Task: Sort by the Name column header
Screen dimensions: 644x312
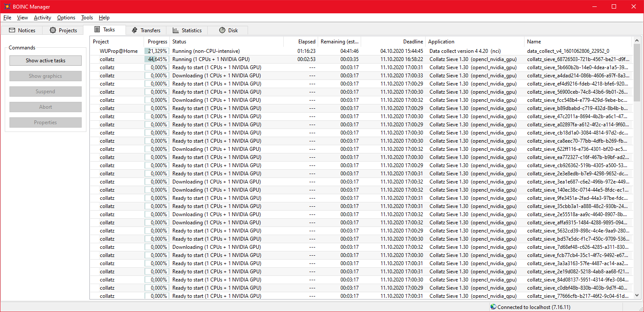Action: click(x=578, y=42)
